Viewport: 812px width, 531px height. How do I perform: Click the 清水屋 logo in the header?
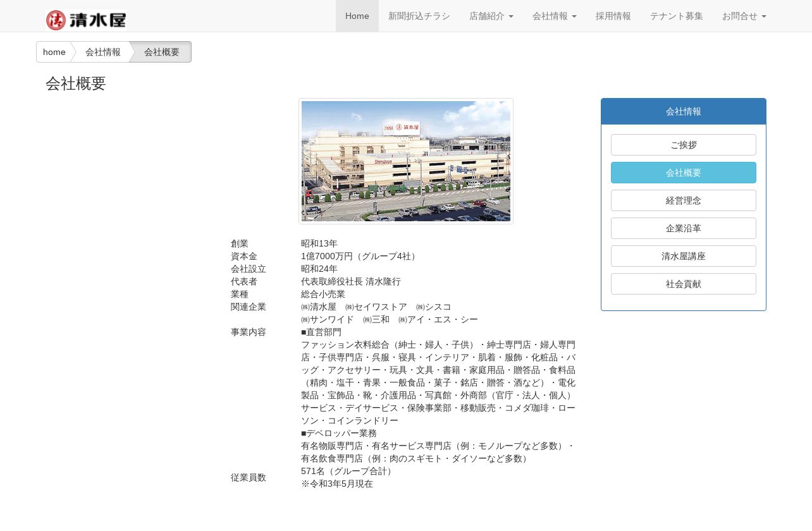click(x=86, y=20)
